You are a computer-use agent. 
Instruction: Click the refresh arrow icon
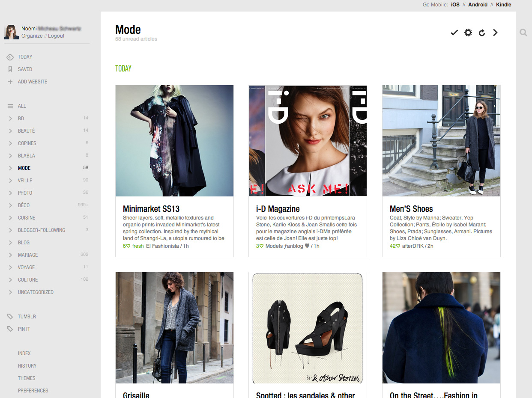point(482,33)
